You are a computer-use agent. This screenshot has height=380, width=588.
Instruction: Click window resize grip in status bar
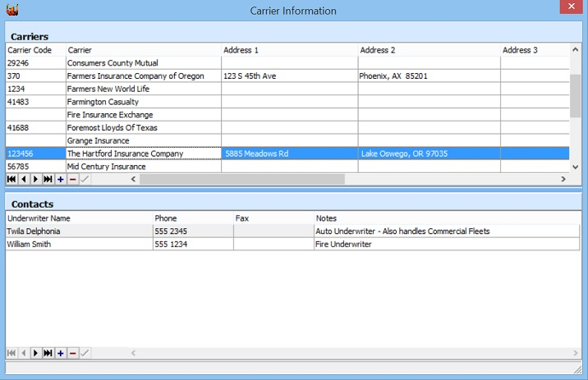(577, 369)
